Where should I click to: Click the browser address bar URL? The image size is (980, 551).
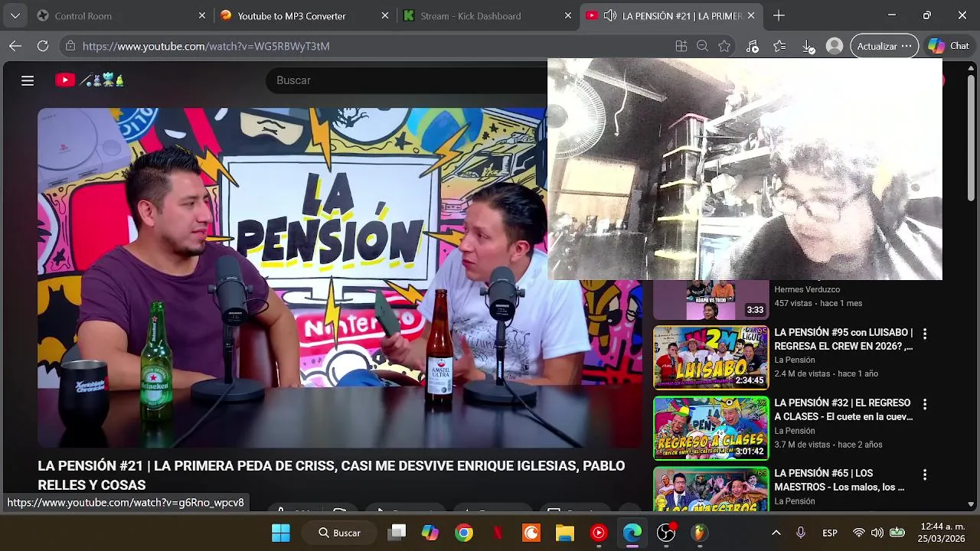click(x=206, y=46)
